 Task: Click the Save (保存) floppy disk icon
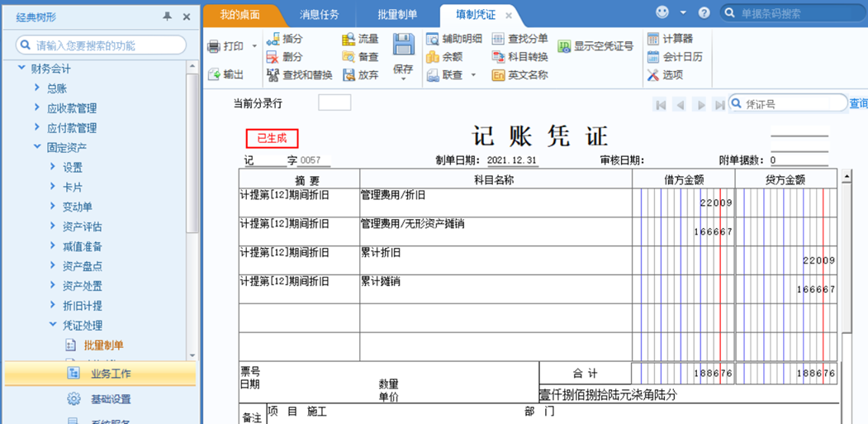tap(404, 44)
